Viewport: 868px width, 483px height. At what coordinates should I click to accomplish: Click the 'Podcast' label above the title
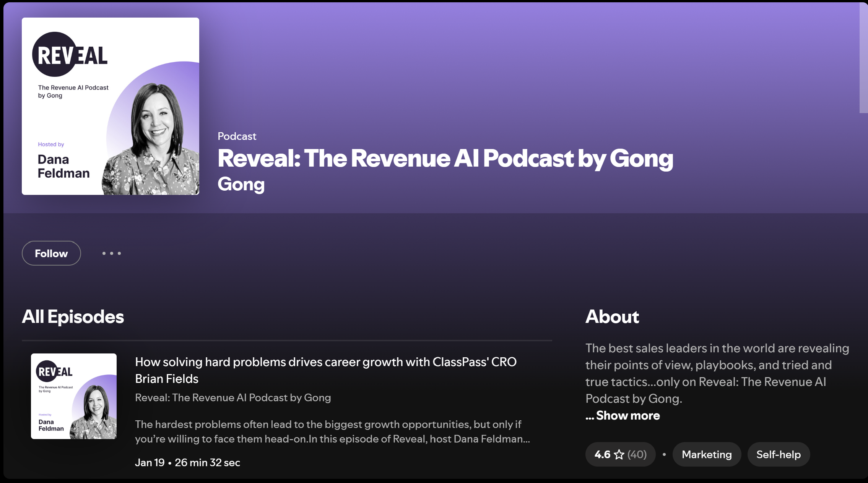pyautogui.click(x=237, y=136)
